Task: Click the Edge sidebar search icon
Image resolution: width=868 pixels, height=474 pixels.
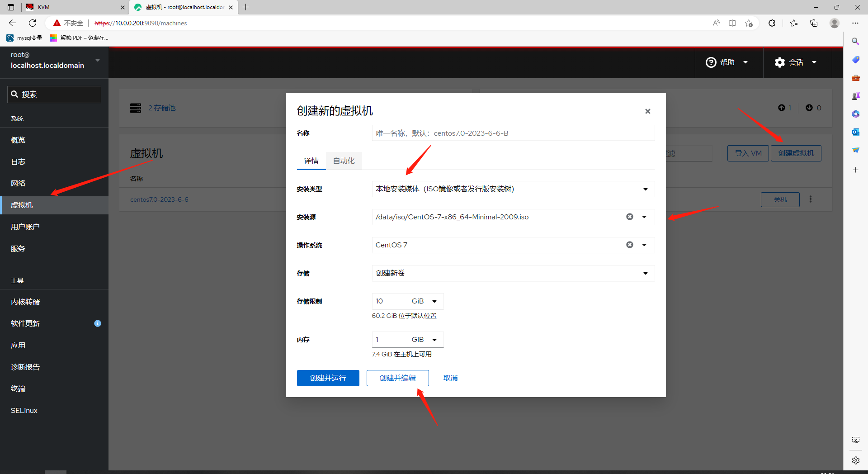Action: tap(855, 42)
